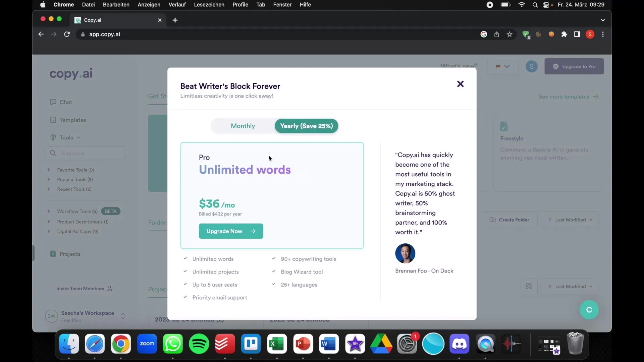Viewport: 644px width, 362px height.
Task: Click Verlauf menu item
Action: coord(177,4)
